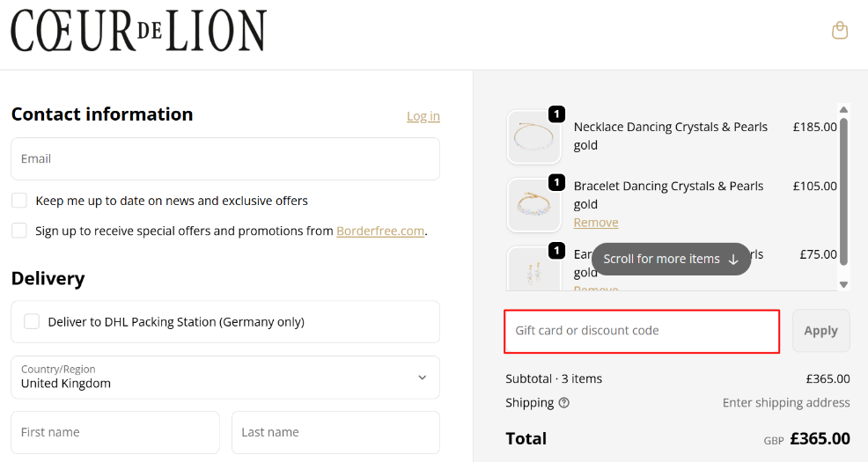Click the £185.00 necklace price
Screen dimensions: 868x462
click(x=815, y=127)
